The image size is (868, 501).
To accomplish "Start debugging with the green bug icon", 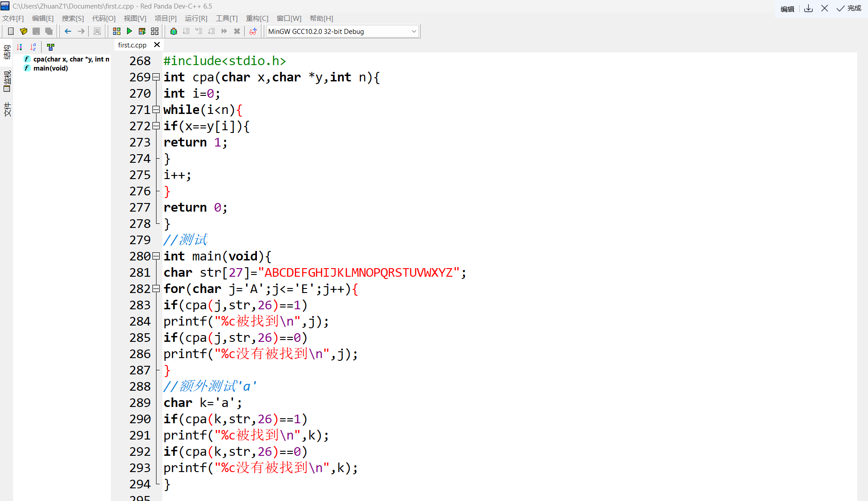I will [174, 31].
